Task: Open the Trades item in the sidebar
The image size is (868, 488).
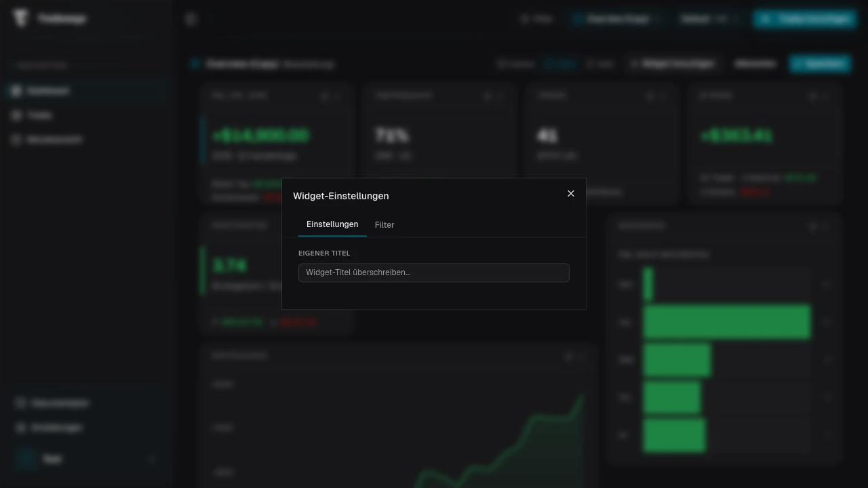Action: tap(39, 115)
